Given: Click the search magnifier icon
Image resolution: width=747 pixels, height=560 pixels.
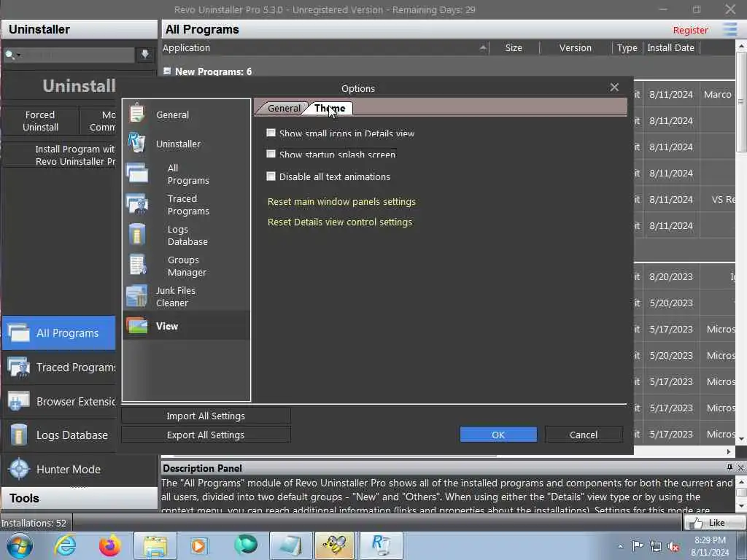Looking at the screenshot, I should [9, 55].
